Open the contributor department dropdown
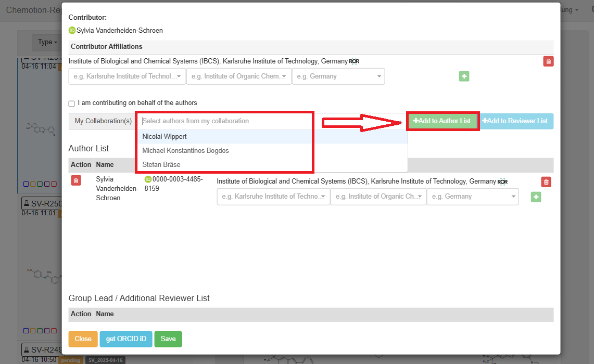The height and width of the screenshot is (364, 594). pyautogui.click(x=238, y=76)
